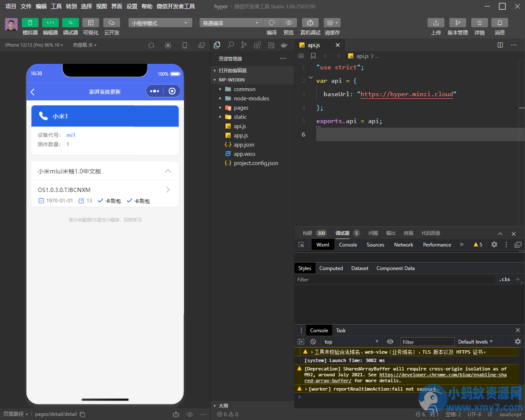The image size is (525, 420).
Task: Open the 项目 menu
Action: tap(11, 6)
